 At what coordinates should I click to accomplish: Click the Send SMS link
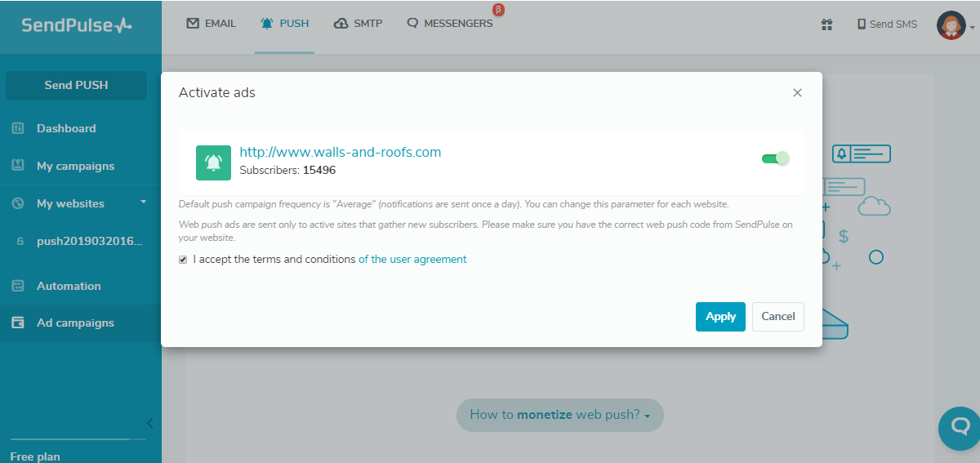tap(887, 24)
